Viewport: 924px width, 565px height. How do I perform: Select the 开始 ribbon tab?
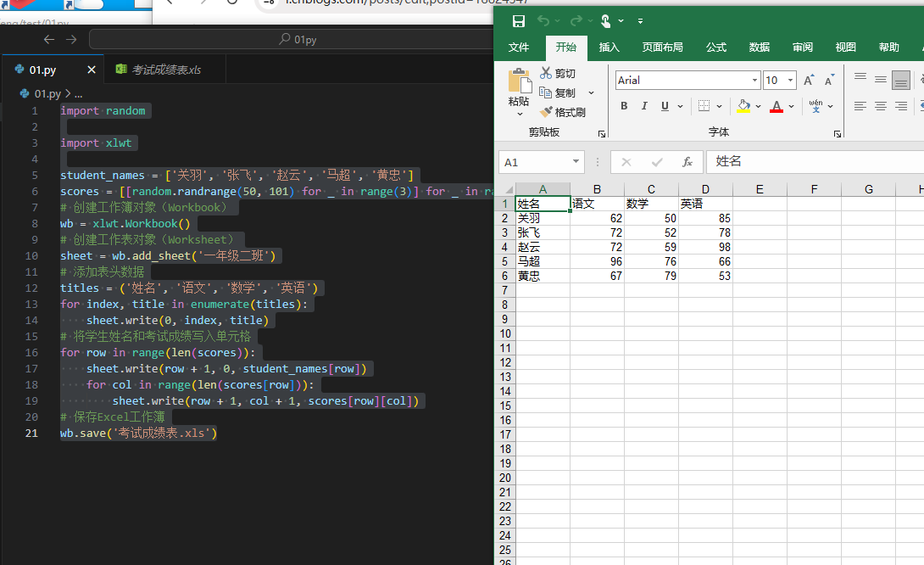point(565,48)
